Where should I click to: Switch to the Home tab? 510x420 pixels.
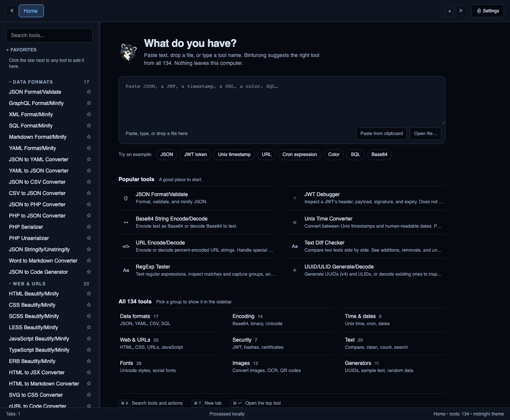point(31,11)
